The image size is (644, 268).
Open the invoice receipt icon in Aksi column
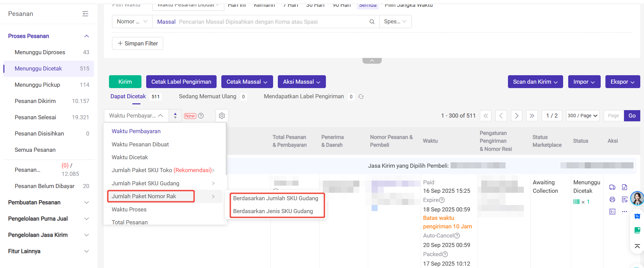(x=612, y=211)
